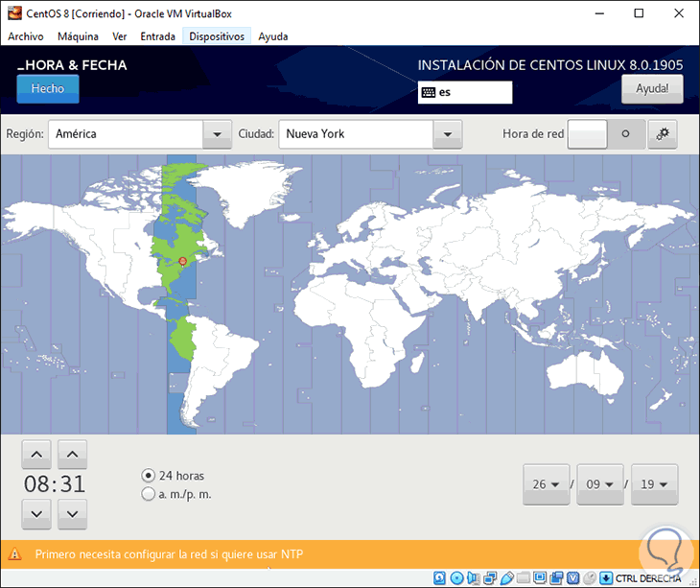Screen dimensions: 700x588
Task: Toggle the Hora de red switch
Action: click(x=606, y=134)
